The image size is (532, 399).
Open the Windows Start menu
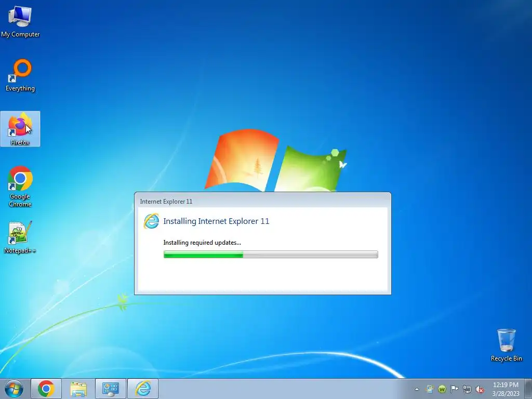click(14, 389)
